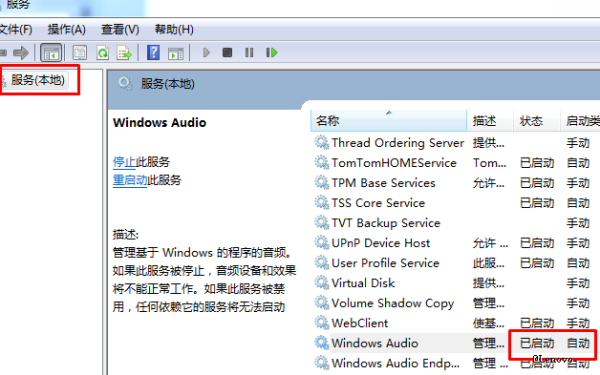Open the blue help question-mark icon
This screenshot has height=375, width=600.
pos(153,52)
